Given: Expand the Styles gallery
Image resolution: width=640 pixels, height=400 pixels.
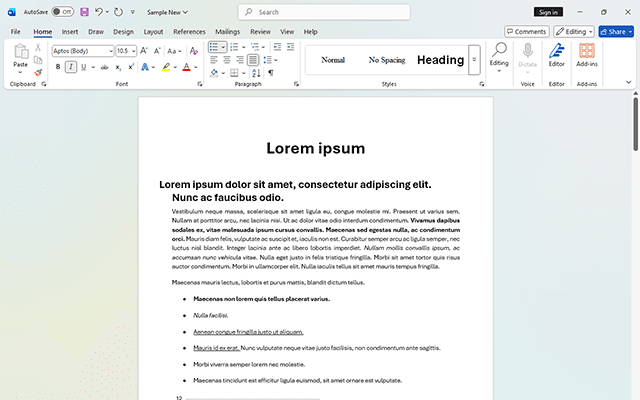Looking at the screenshot, I should [x=474, y=60].
